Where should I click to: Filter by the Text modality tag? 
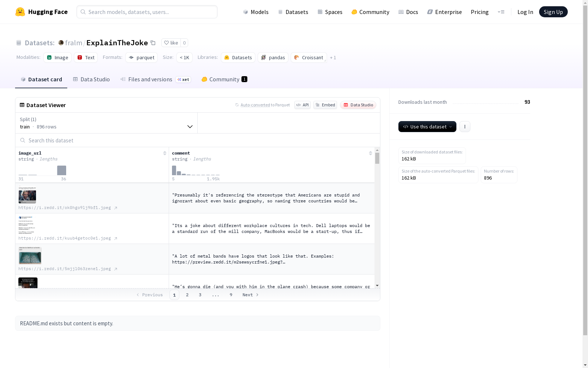[86, 57]
